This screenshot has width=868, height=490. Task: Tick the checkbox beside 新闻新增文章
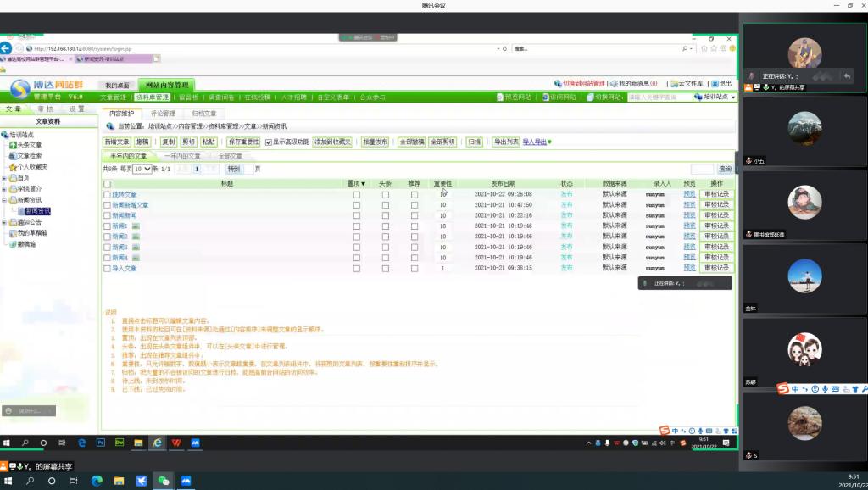point(107,205)
